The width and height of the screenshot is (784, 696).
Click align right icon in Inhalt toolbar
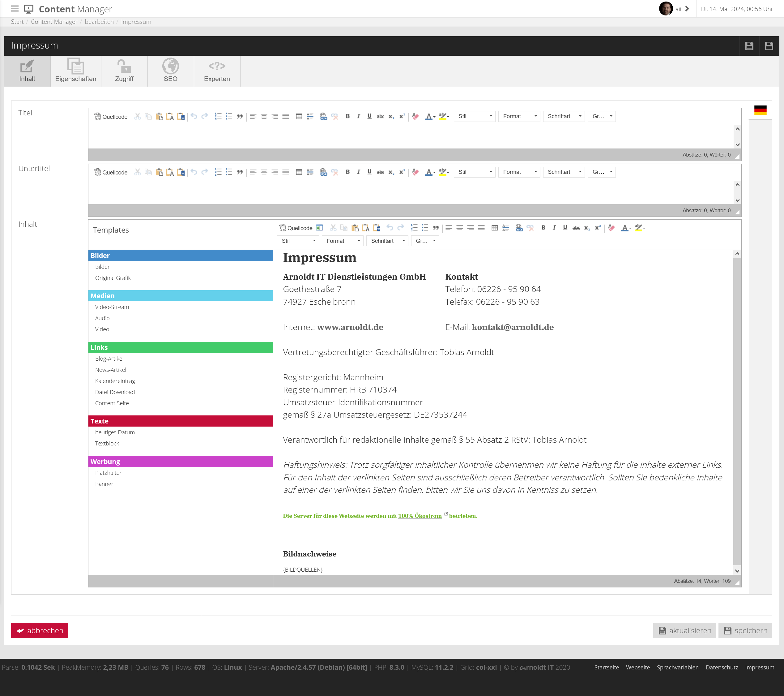coord(471,228)
